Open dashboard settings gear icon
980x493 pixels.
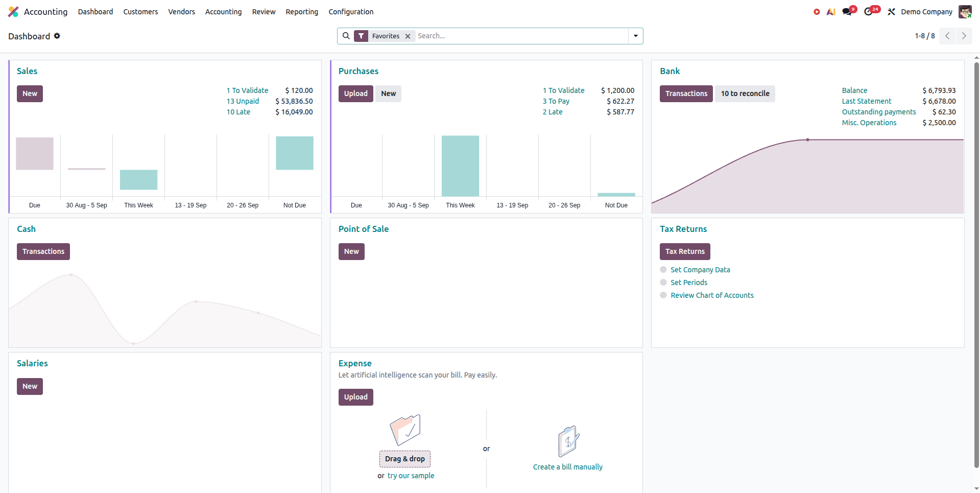click(57, 36)
